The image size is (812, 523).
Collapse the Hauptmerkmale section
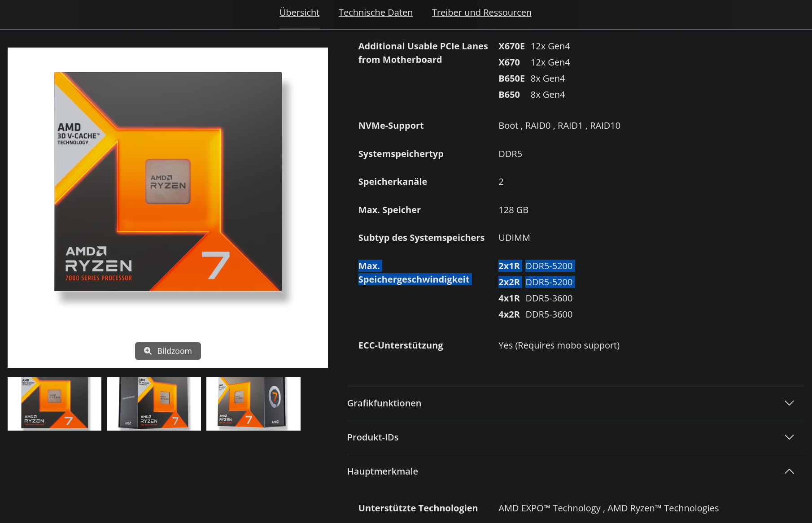[575, 471]
